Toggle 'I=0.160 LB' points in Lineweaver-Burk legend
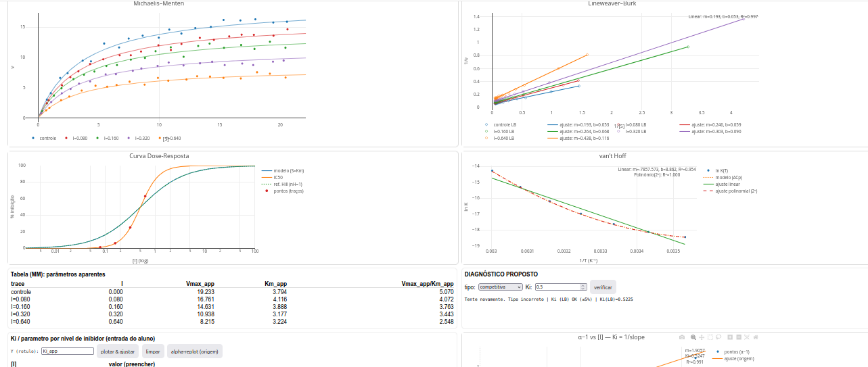Viewport: 868px width, 367px height. click(504, 131)
